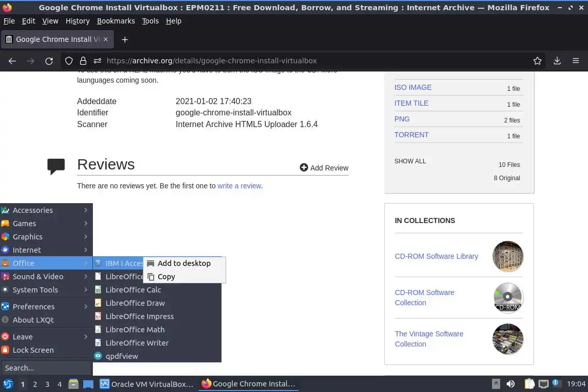The height and width of the screenshot is (392, 588).
Task: Open the clipboard manager tray icon
Action: 529,384
